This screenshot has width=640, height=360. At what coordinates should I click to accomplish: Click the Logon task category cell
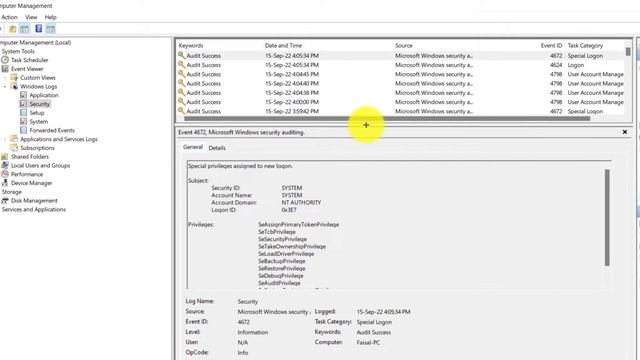[576, 65]
